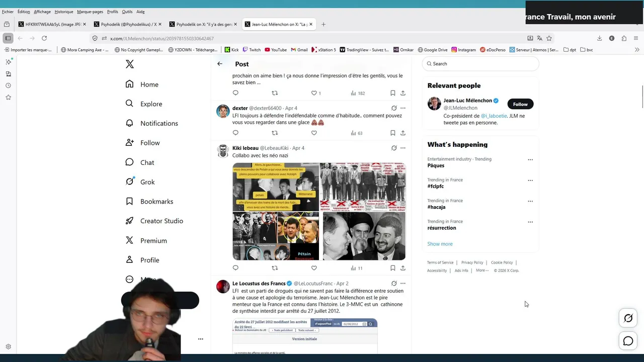Bookmark this page with the star icon
Image resolution: width=644 pixels, height=362 pixels.
(549, 38)
